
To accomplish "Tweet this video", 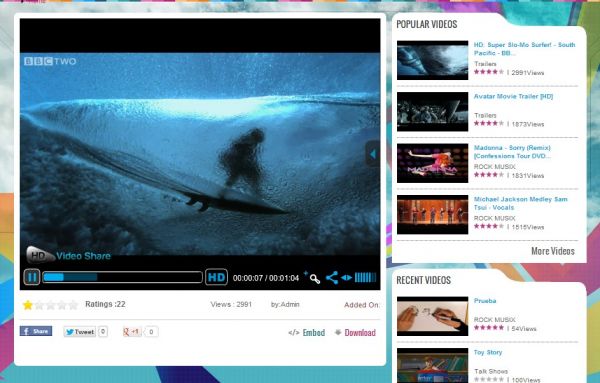I will [x=80, y=332].
